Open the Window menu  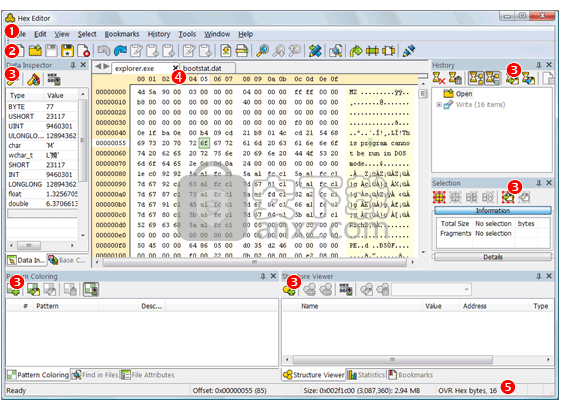217,34
